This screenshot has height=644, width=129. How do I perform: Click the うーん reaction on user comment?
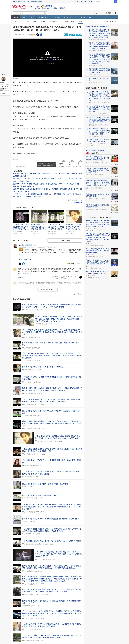(74, 277)
